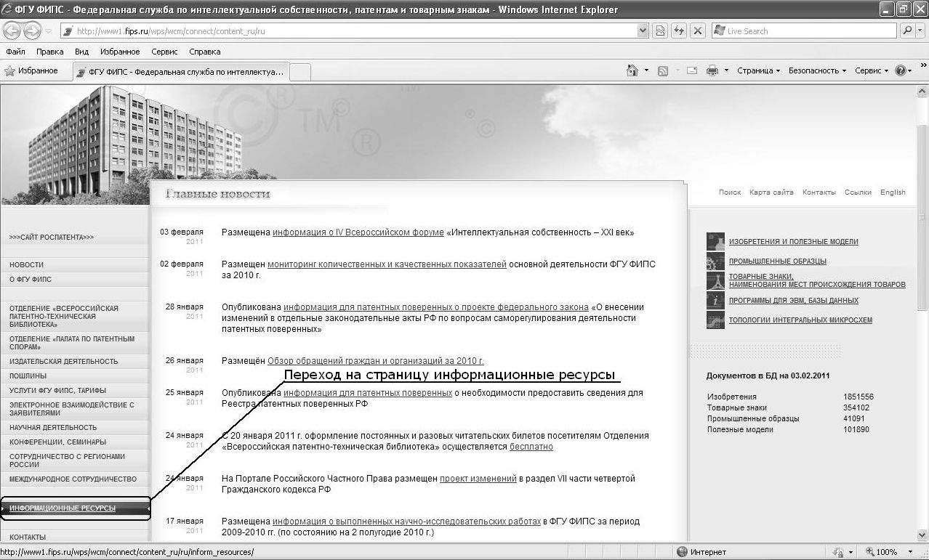This screenshot has height=560, width=929.
Task: Click the Refresh page icon
Action: coord(679,31)
